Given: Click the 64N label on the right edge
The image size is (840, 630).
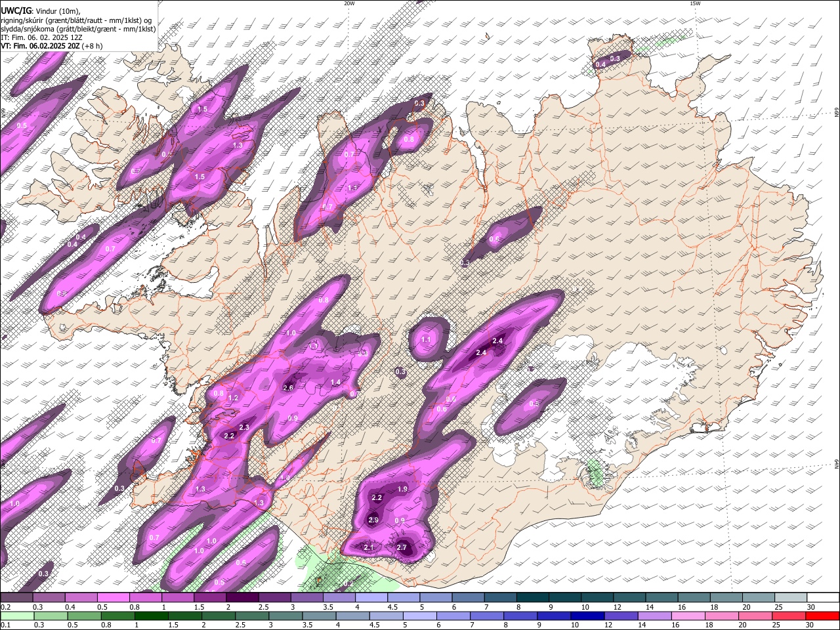Looking at the screenshot, I should click(x=837, y=464).
